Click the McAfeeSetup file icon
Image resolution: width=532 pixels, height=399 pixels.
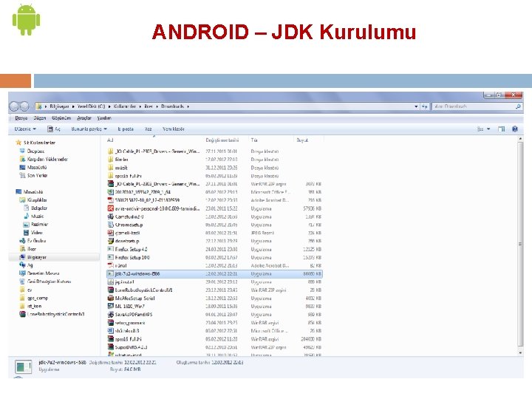click(111, 299)
